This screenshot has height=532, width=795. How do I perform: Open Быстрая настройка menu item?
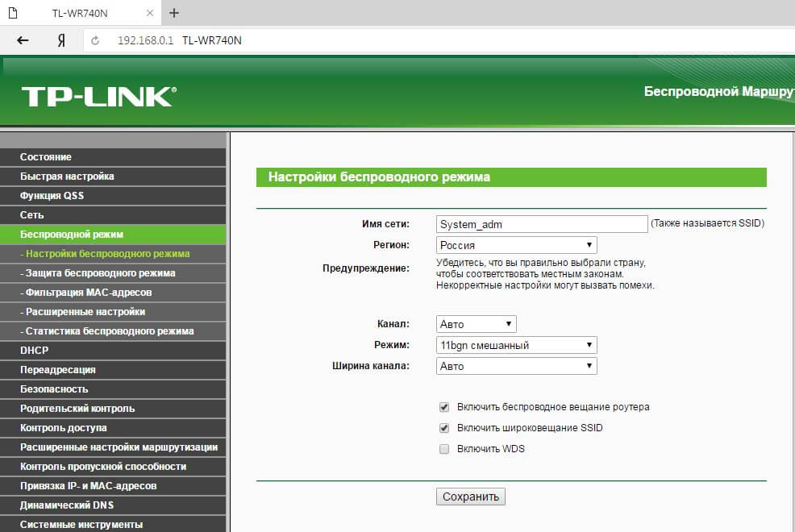(x=113, y=177)
